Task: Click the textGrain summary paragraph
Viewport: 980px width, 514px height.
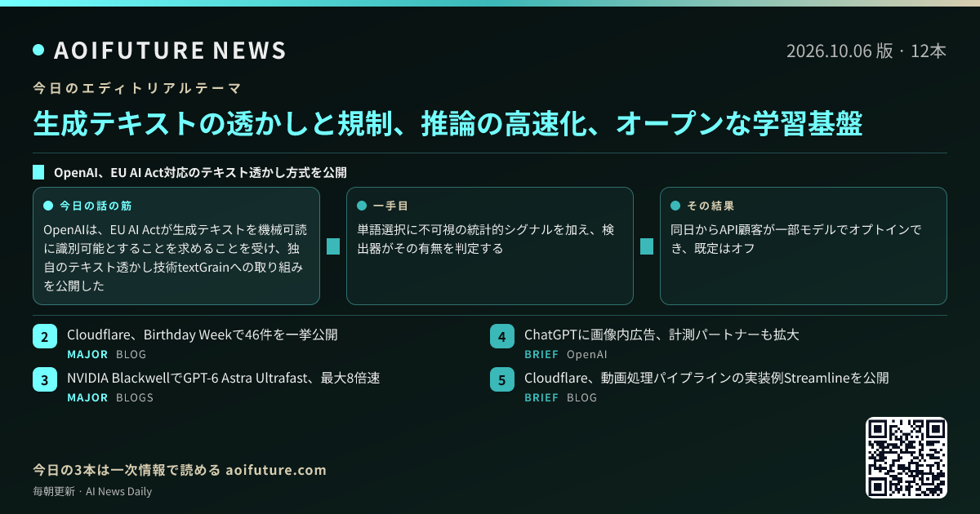Action: point(176,258)
